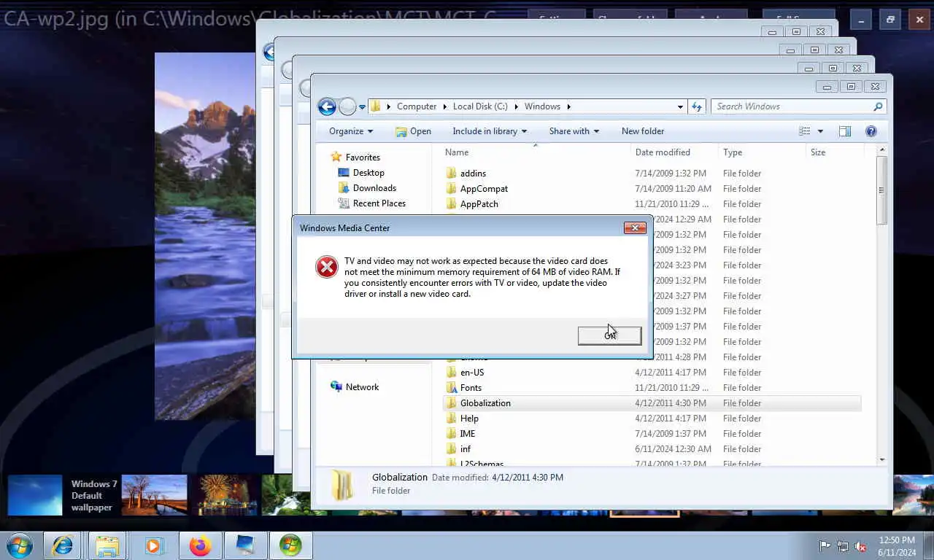Image resolution: width=934 pixels, height=560 pixels.
Task: Select the baobab trees wallpaper thumbnail
Action: click(x=154, y=496)
